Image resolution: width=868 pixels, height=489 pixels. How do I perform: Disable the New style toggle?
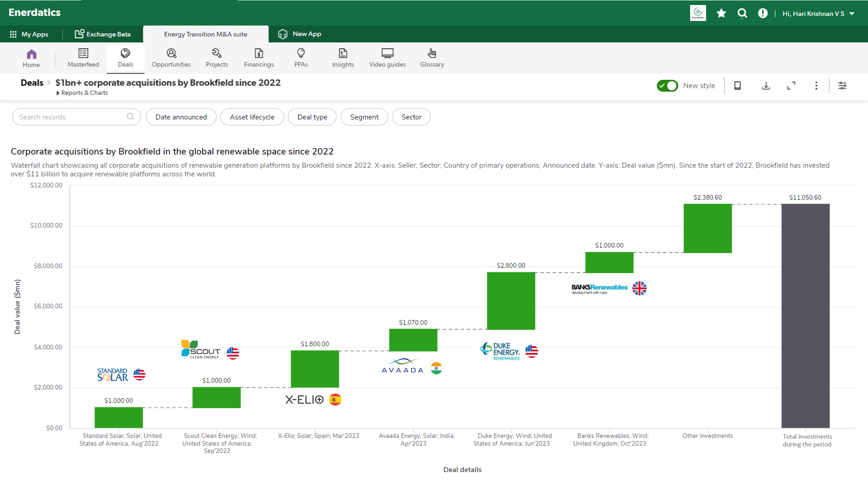click(x=667, y=86)
